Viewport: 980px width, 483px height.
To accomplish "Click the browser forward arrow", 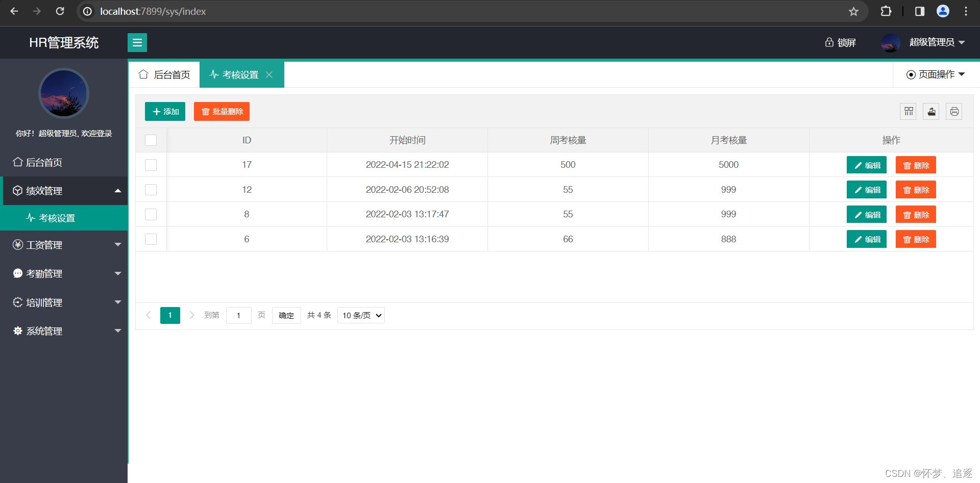I will pos(37,11).
